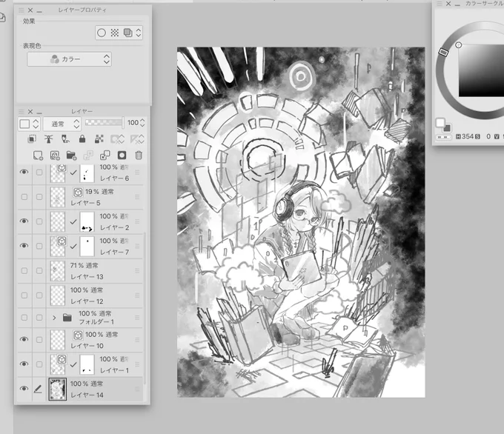Viewport: 504px width, 434px height.
Task: Set as reference layer lighthouse icon
Action: pos(48,139)
